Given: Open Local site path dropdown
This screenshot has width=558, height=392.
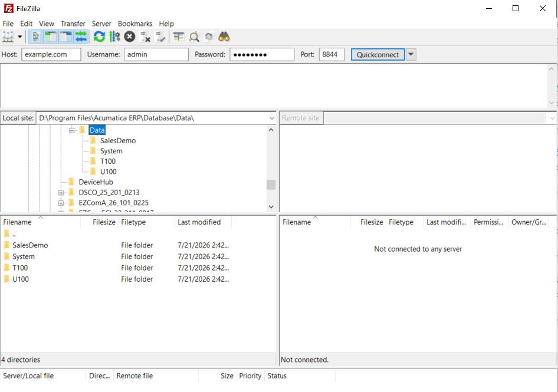Looking at the screenshot, I should (272, 118).
